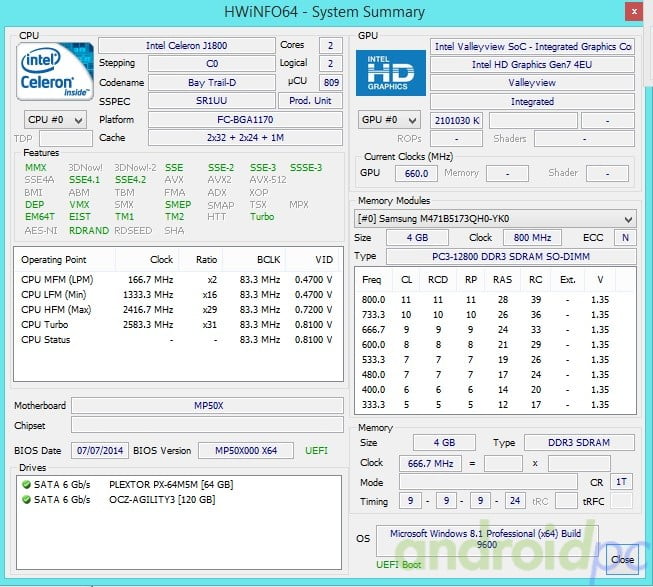Click the PC3-12800 DDR3 SDRAM SO-DIMM type field
This screenshot has width=653, height=587.
[x=511, y=256]
